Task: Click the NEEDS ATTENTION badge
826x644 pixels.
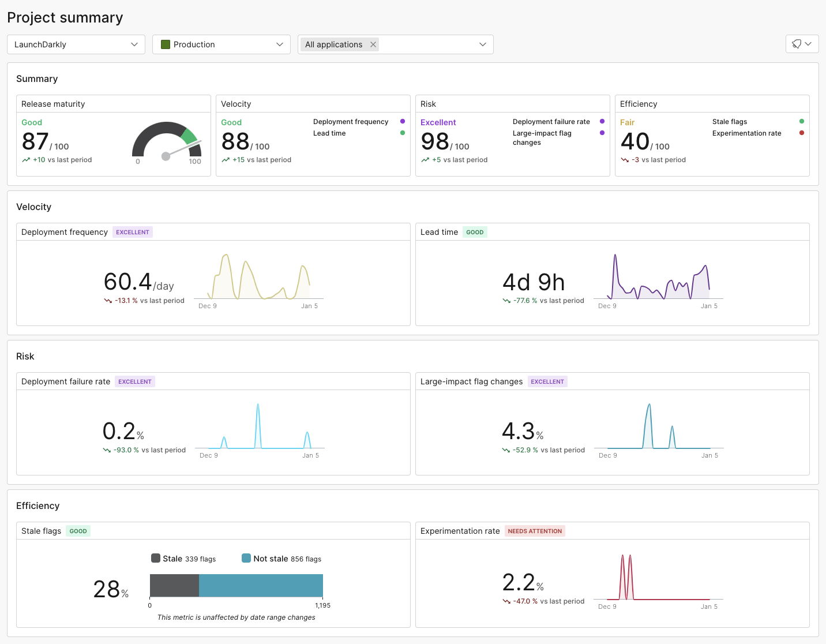Action: (x=535, y=531)
